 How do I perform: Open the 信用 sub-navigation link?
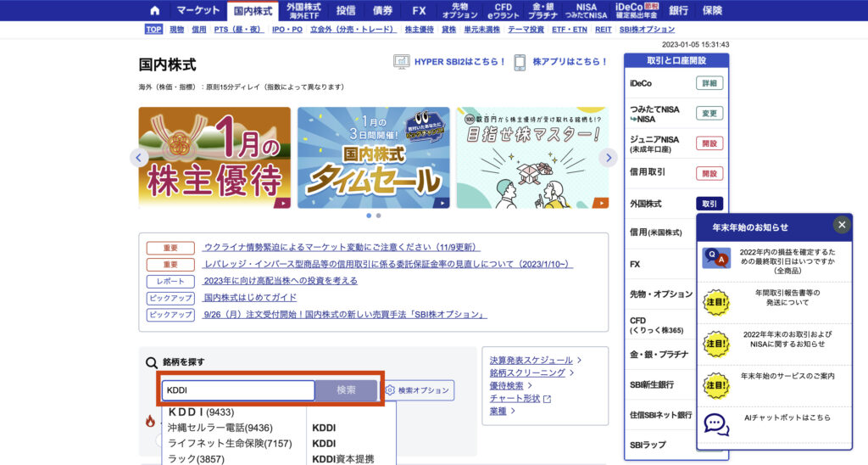199,30
